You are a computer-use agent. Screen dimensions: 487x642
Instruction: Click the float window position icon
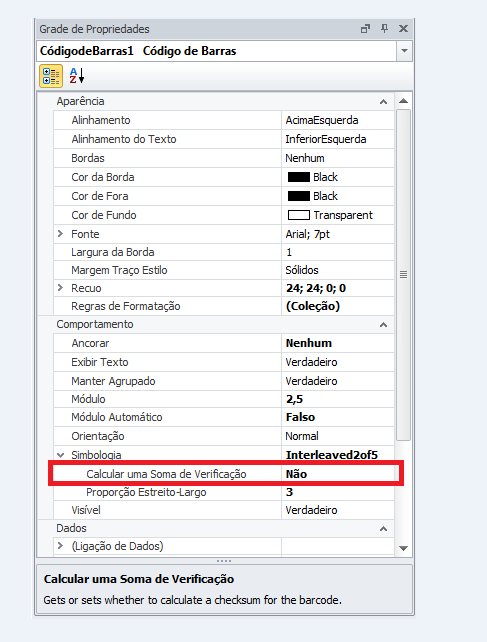pos(365,29)
